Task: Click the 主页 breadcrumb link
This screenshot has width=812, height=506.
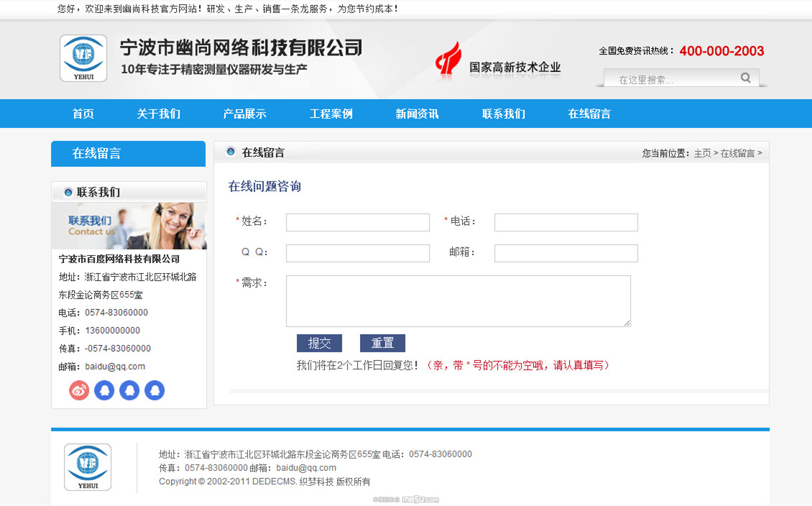Action: [x=702, y=153]
